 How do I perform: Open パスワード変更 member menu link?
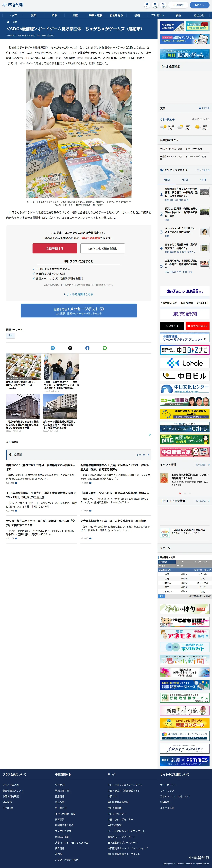tap(194, 149)
